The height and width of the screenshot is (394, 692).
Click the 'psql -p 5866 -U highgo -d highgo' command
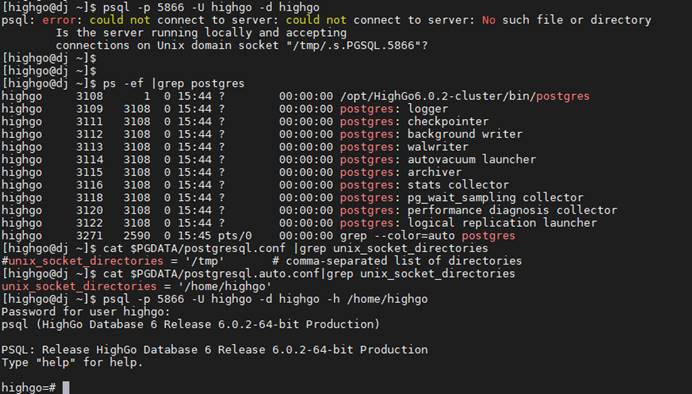point(211,7)
